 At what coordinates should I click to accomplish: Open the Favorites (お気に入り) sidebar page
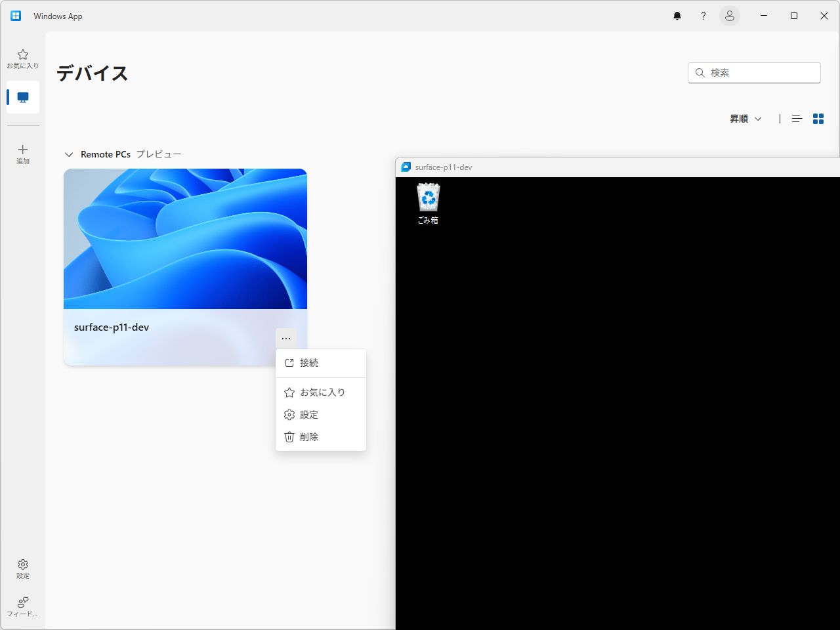tap(23, 58)
